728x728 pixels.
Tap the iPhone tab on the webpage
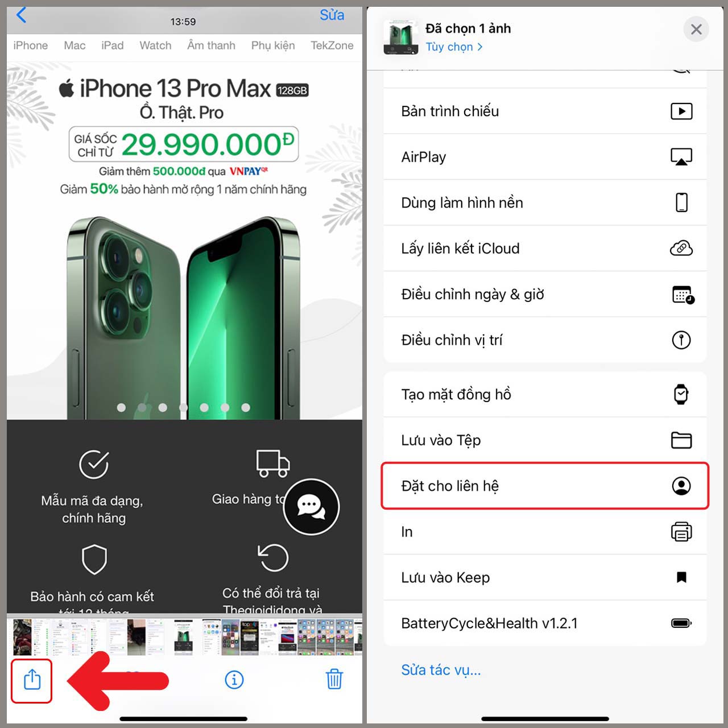[x=31, y=45]
